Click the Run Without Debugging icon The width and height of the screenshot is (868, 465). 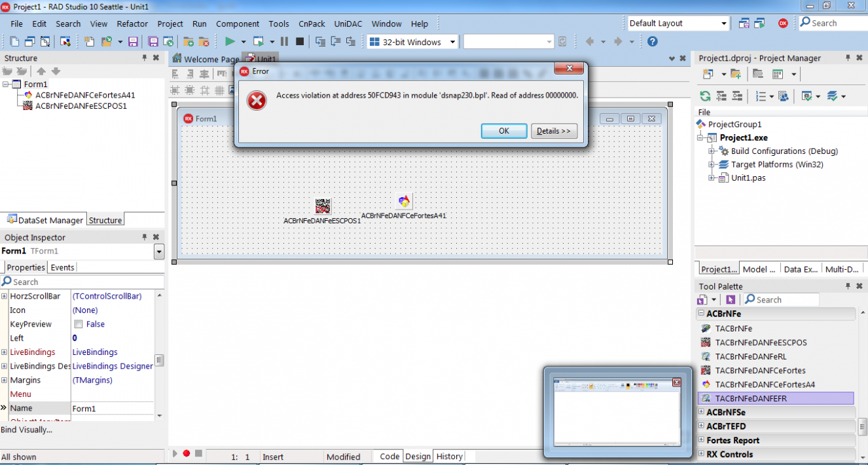pyautogui.click(x=258, y=41)
